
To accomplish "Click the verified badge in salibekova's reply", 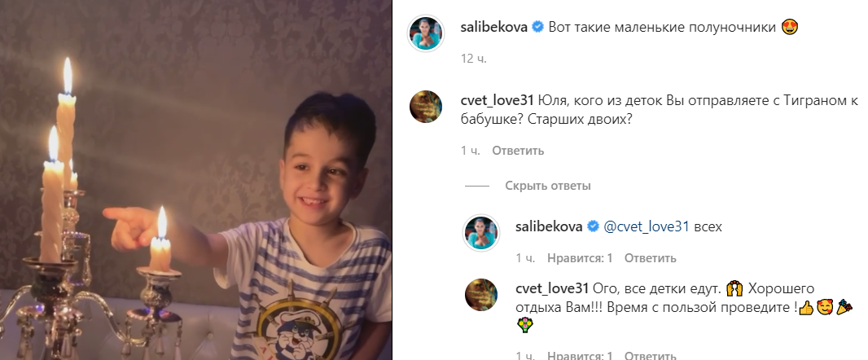I will (x=593, y=226).
